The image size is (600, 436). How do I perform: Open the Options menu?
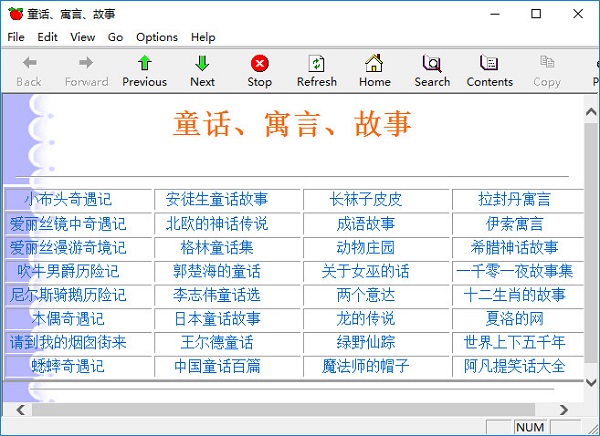click(x=157, y=37)
